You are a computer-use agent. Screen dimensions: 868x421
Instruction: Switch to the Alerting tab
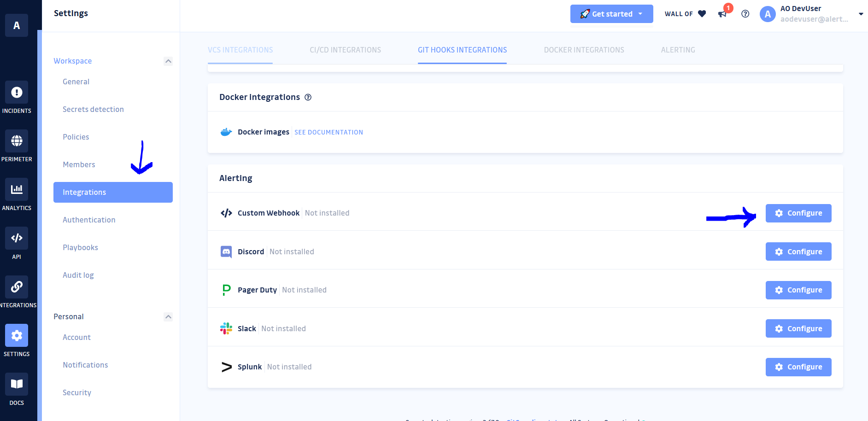678,50
